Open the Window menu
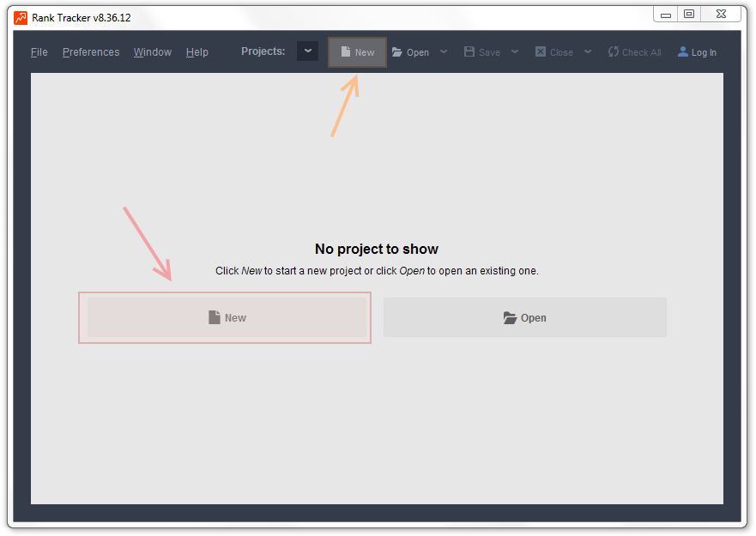 [153, 52]
